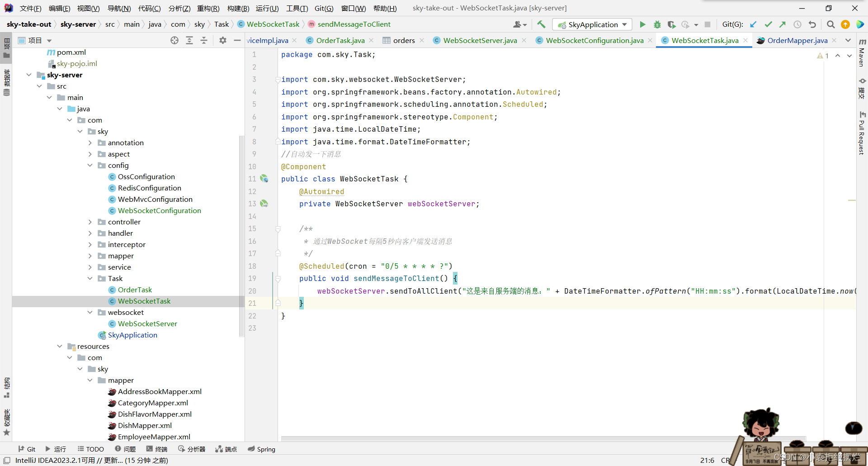Screen dimensions: 868x466
Task: Expand the controller package
Action: [90, 222]
